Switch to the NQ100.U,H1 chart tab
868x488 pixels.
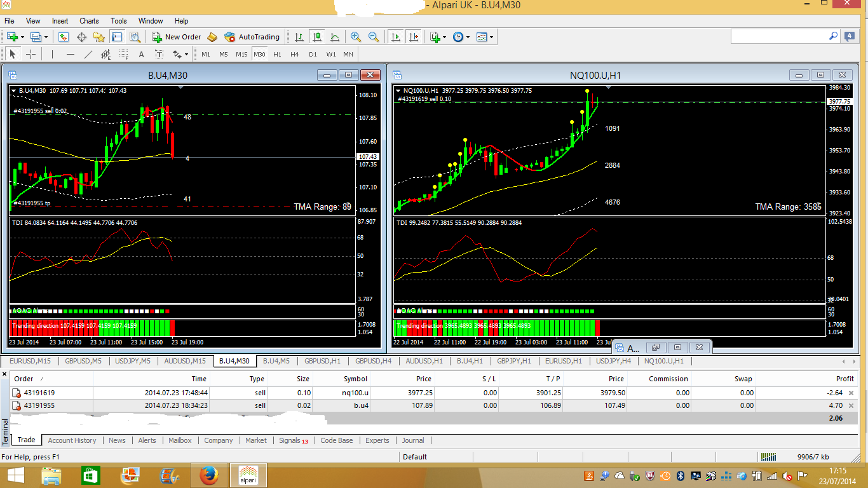pyautogui.click(x=664, y=361)
